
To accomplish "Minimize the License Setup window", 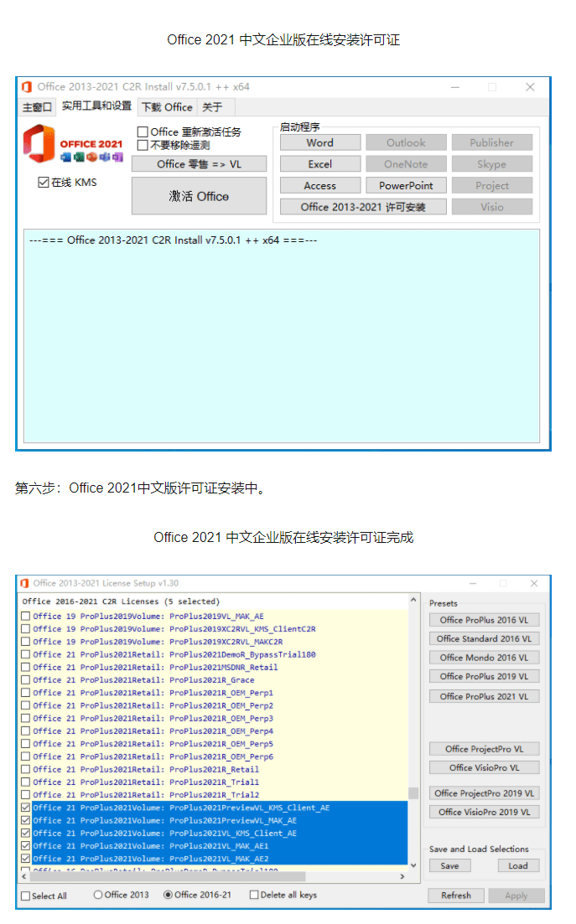I will (x=473, y=583).
